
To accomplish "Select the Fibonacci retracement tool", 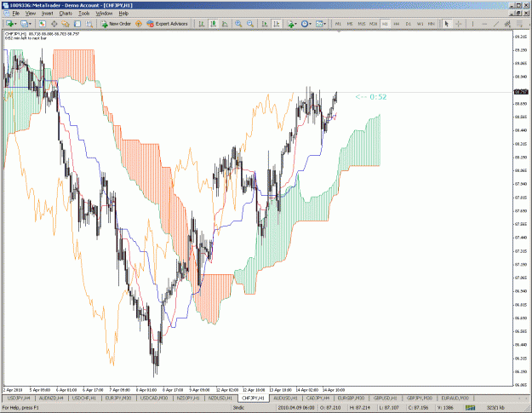I will [519, 24].
